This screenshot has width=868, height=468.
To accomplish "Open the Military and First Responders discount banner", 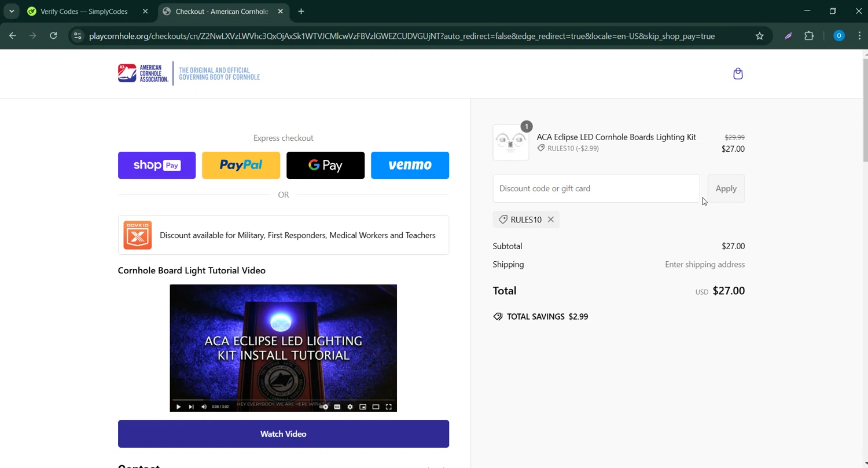I will 284,235.
